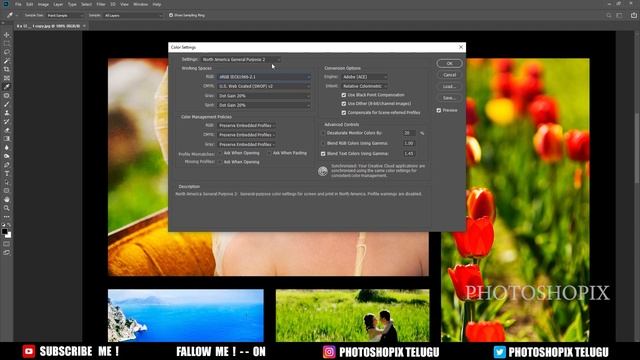Select the Eyedropper tool in the toolbar
The image size is (640, 360).
[7, 87]
